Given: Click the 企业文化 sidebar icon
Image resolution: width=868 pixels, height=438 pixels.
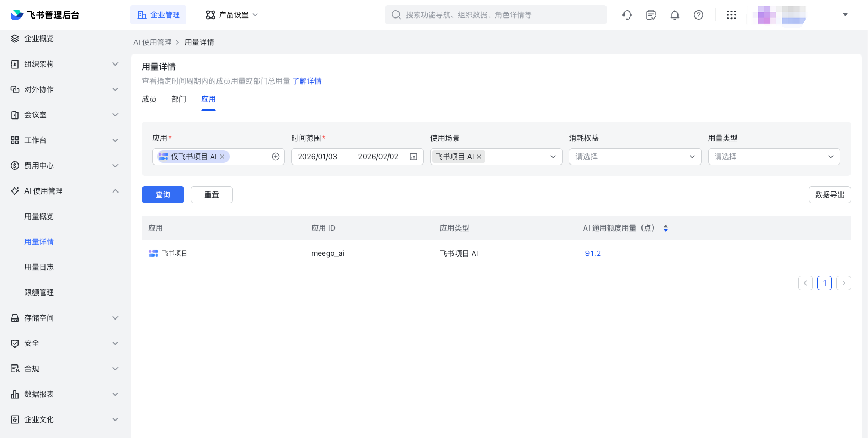Looking at the screenshot, I should (x=15, y=419).
